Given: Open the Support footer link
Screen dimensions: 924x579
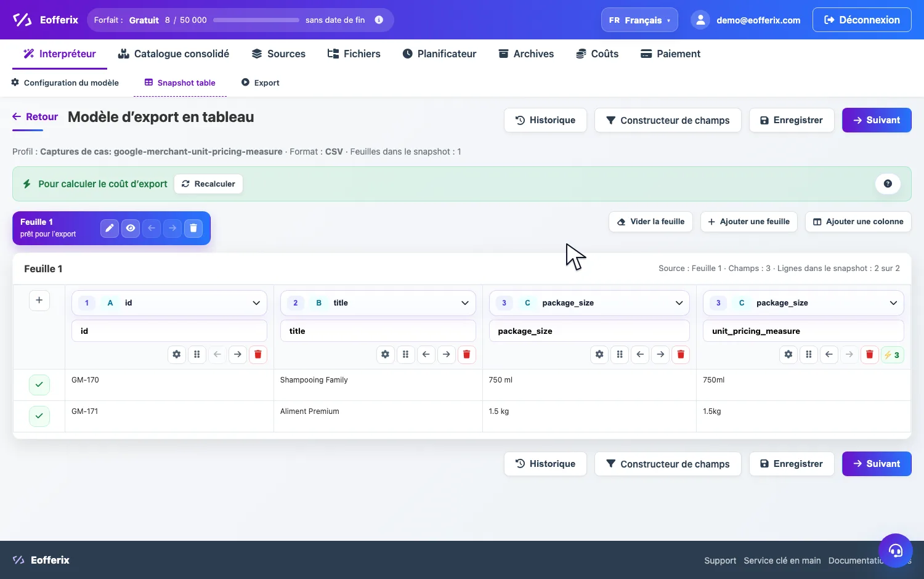Looking at the screenshot, I should pyautogui.click(x=720, y=561).
